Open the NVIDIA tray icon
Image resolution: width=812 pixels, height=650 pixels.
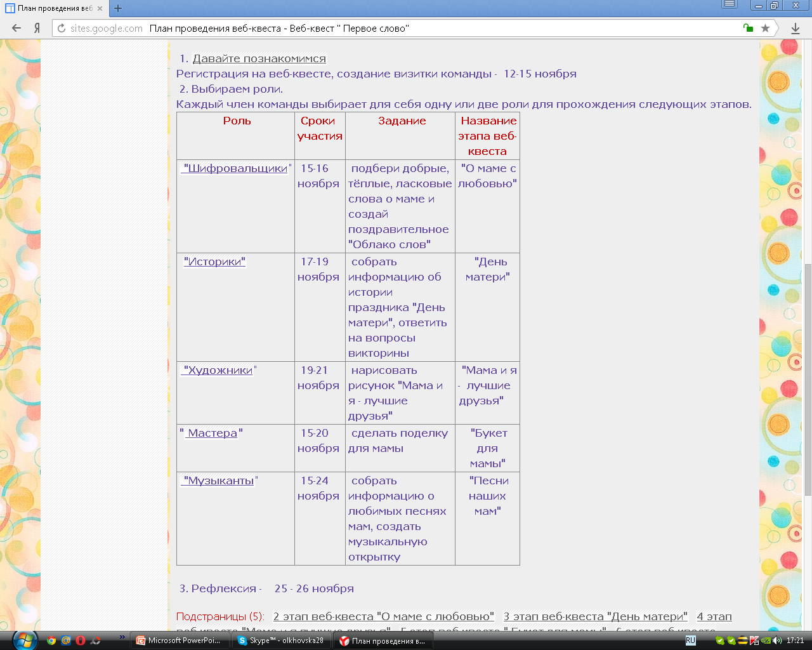coord(766,640)
